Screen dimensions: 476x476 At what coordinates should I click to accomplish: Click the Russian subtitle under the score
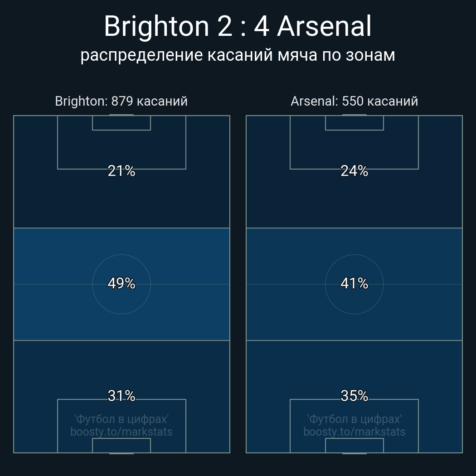coord(238,55)
